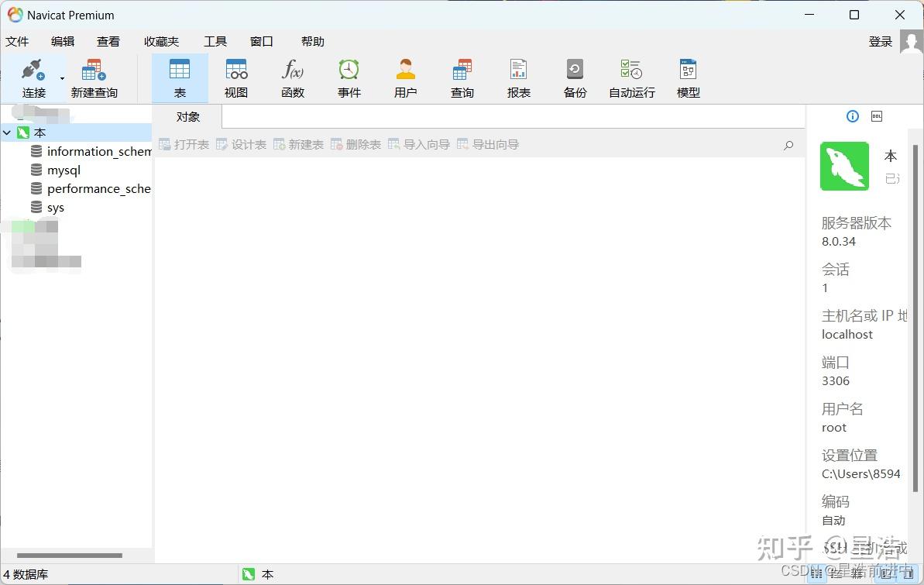The height and width of the screenshot is (585, 924).
Task: Click the Navicat Premium title icon
Action: [15, 15]
